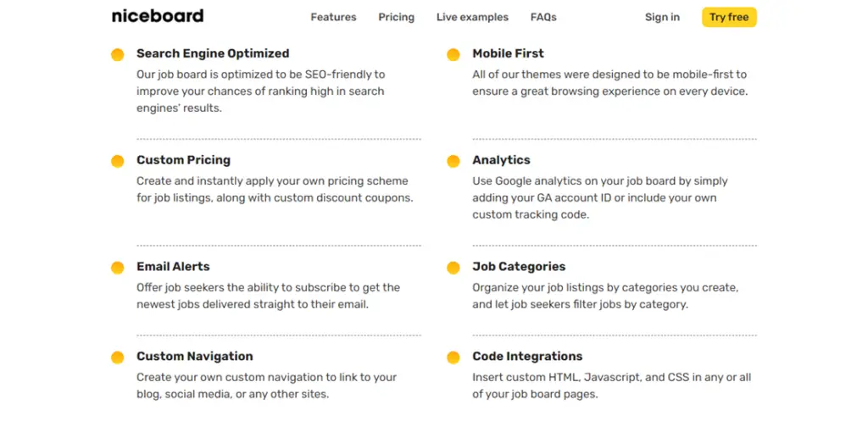Click the Email Alerts heading
Image resolution: width=868 pixels, height=421 pixels.
coord(173,267)
